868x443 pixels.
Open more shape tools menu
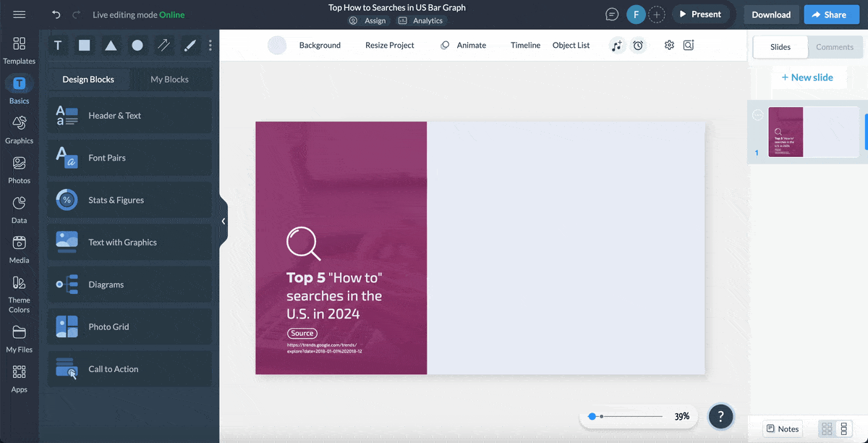point(210,46)
